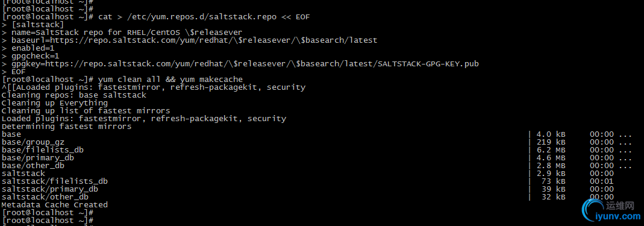Click the 'yum clean all && yum makecache' command

click(x=170, y=80)
